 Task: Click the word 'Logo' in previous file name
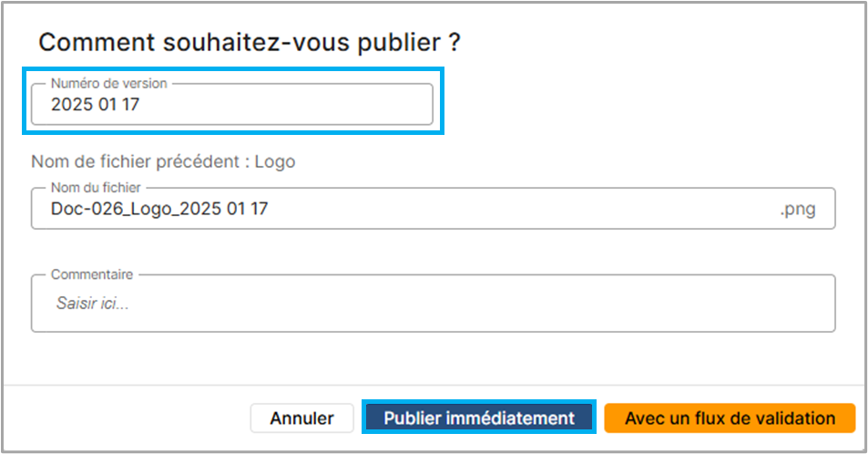tap(275, 161)
